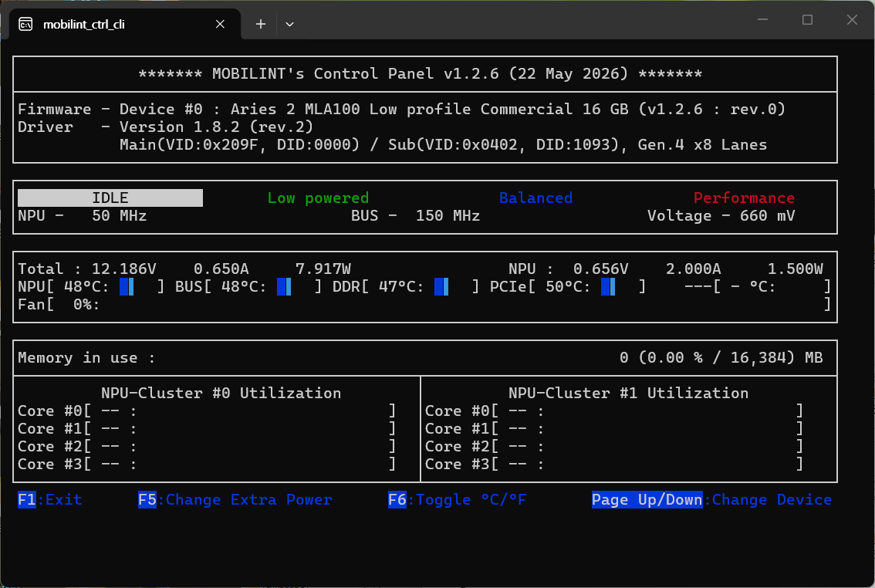
Task: Click the Exit label beside F1
Action: [63, 499]
